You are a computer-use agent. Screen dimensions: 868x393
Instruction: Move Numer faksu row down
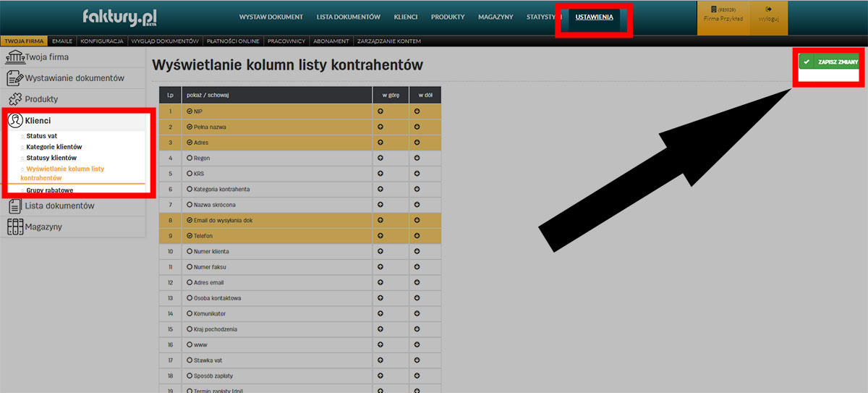pos(417,267)
